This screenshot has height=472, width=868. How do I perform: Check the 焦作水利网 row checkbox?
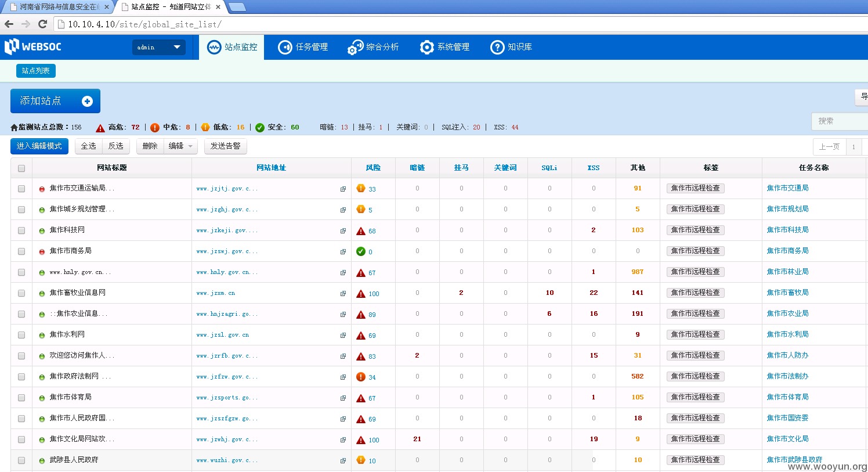tap(21, 335)
